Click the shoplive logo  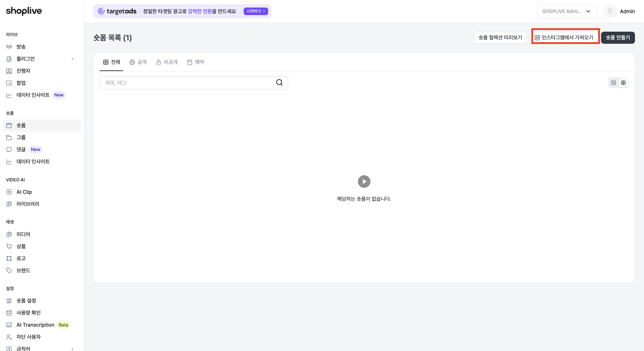pyautogui.click(x=24, y=11)
